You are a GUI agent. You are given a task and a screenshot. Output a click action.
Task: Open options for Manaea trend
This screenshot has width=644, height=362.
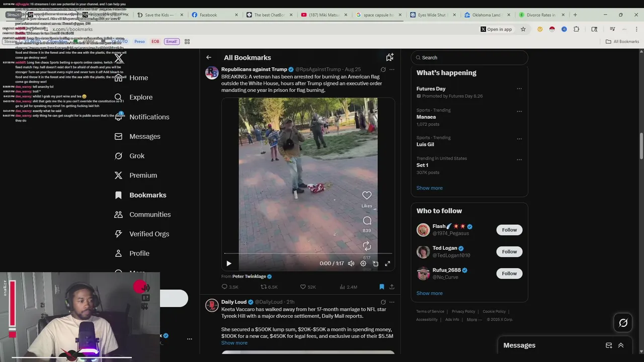click(519, 112)
